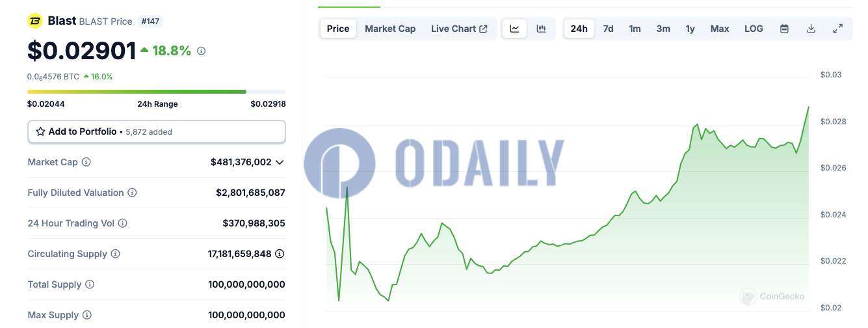Toggle the LOG scale option

coord(754,29)
